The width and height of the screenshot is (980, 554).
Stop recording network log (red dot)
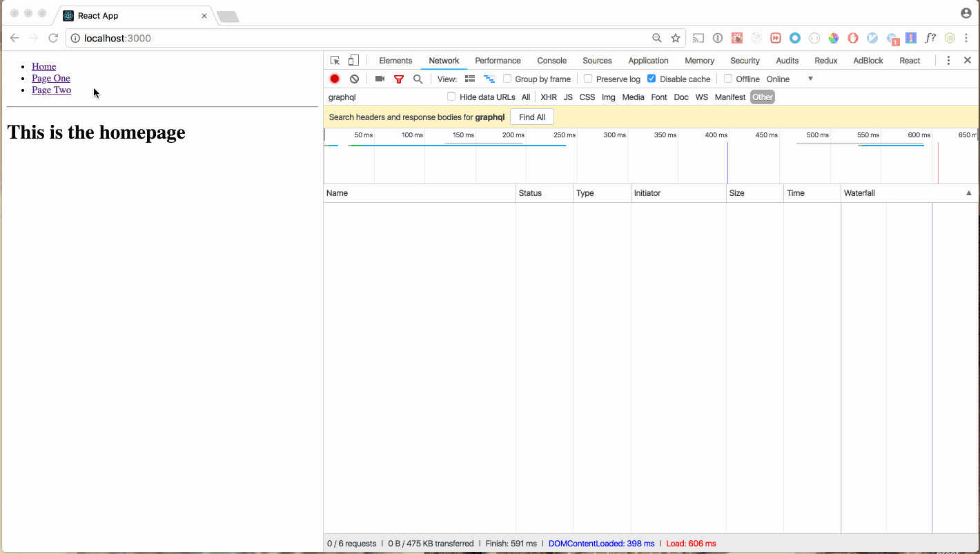[x=335, y=79]
